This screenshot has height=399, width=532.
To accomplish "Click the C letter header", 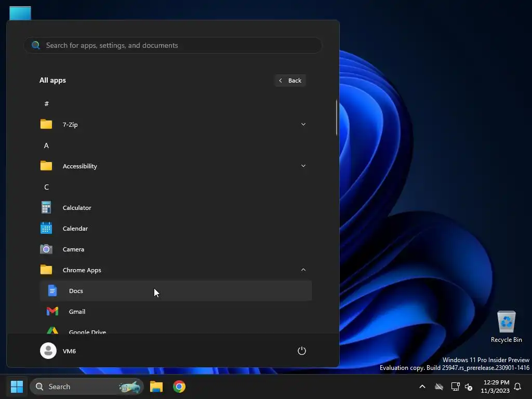I will click(x=46, y=187).
